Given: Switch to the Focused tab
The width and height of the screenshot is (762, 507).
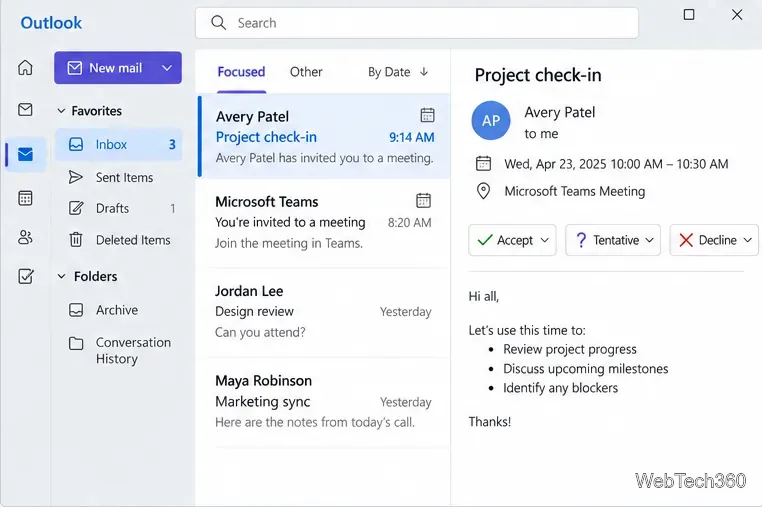Looking at the screenshot, I should click(x=241, y=72).
